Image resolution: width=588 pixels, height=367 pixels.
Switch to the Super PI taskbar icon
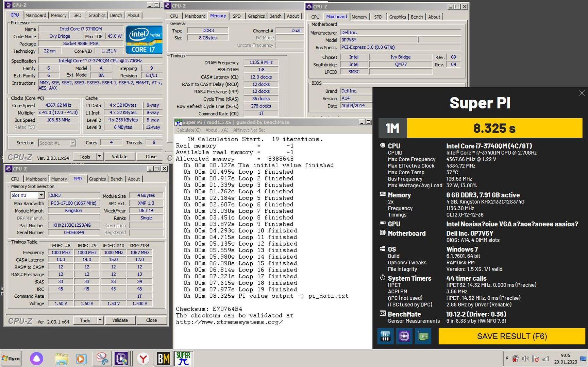(183, 359)
